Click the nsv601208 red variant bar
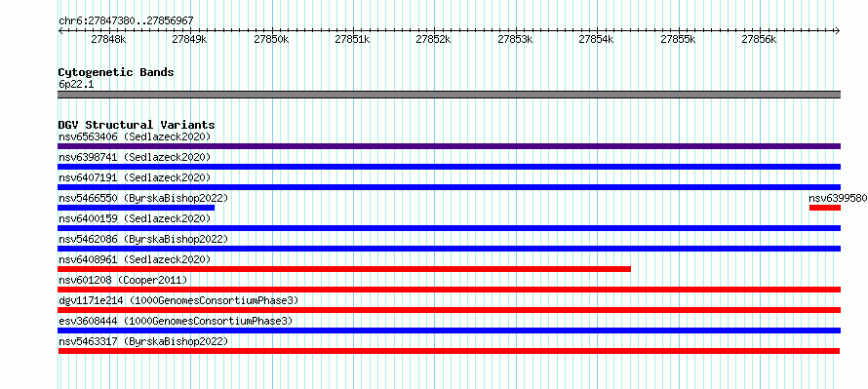Screen dimensions: 868x389 tap(449, 290)
